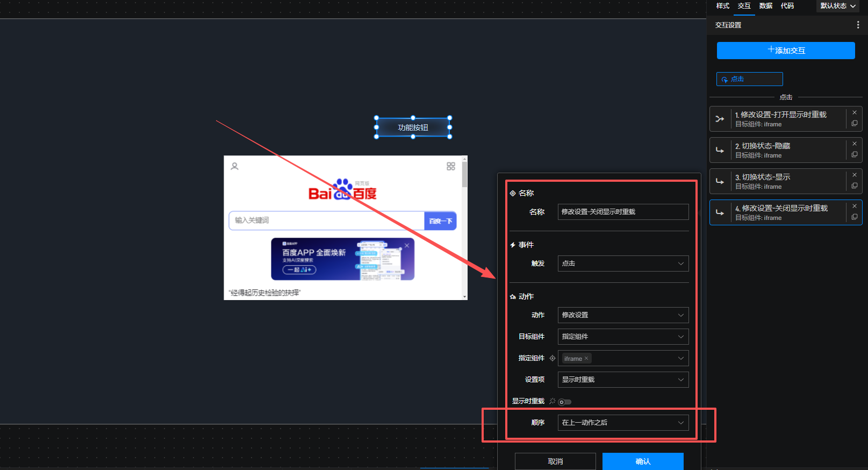Click the user profile icon in Baidu preview

235,167
